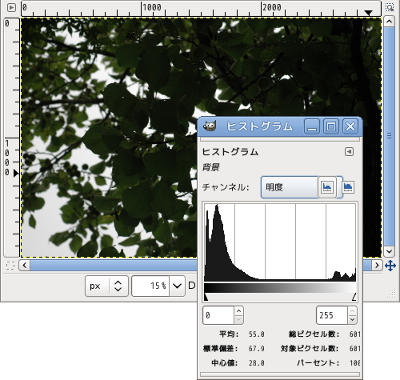Click the vertical scrollbar up arrow
The height and width of the screenshot is (380, 400).
point(389,22)
